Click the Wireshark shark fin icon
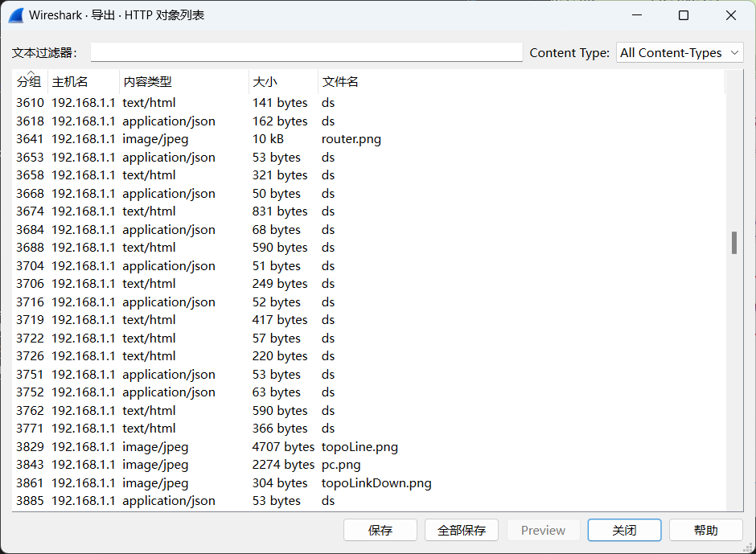The height and width of the screenshot is (554, 756). (x=16, y=15)
